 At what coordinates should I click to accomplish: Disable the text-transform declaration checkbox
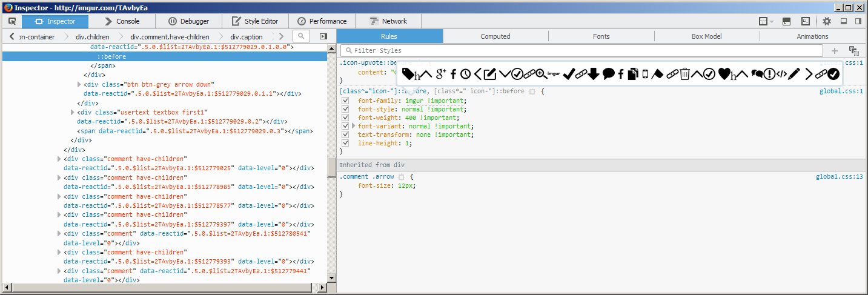click(345, 134)
